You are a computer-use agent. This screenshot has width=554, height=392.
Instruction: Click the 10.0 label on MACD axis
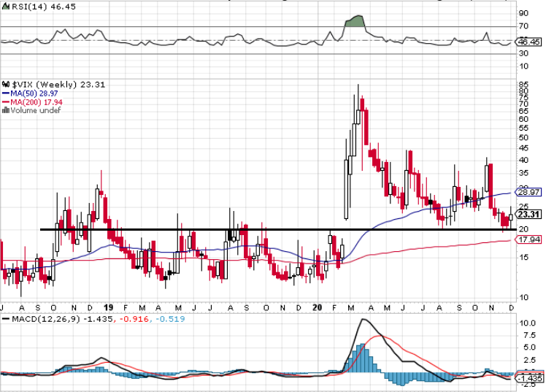[x=528, y=323]
